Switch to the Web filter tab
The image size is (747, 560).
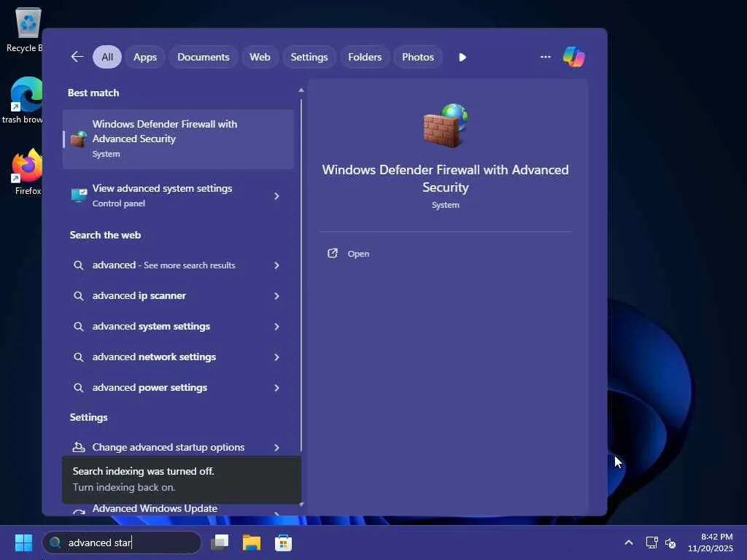click(260, 57)
